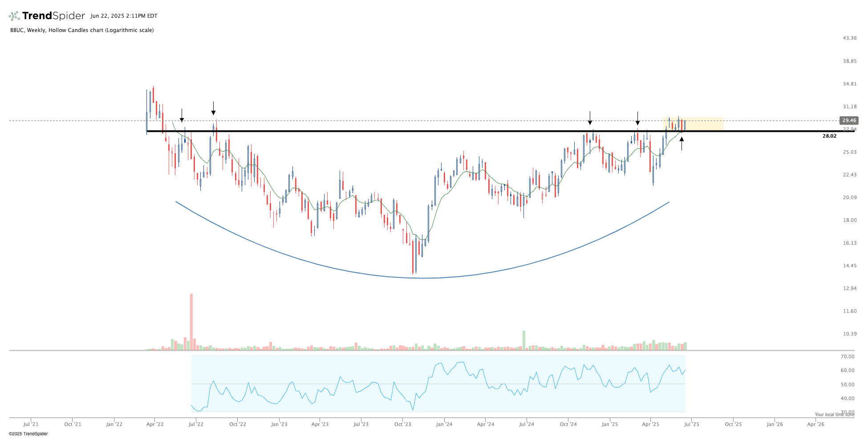The image size is (868, 438).
Task: Click the current price tag 29.46
Action: pyautogui.click(x=849, y=120)
